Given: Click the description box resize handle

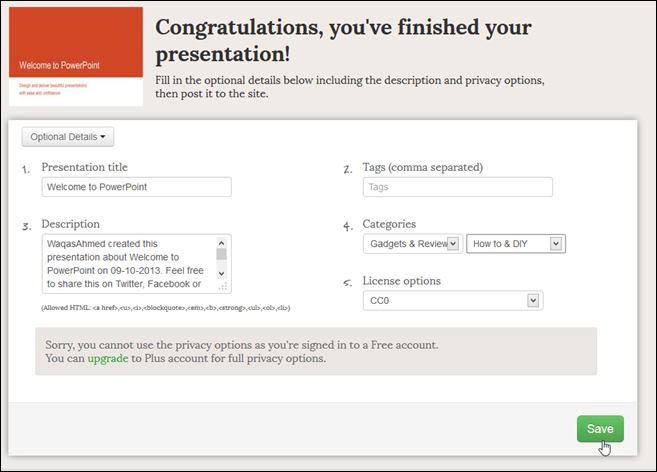Looking at the screenshot, I should click(x=223, y=286).
